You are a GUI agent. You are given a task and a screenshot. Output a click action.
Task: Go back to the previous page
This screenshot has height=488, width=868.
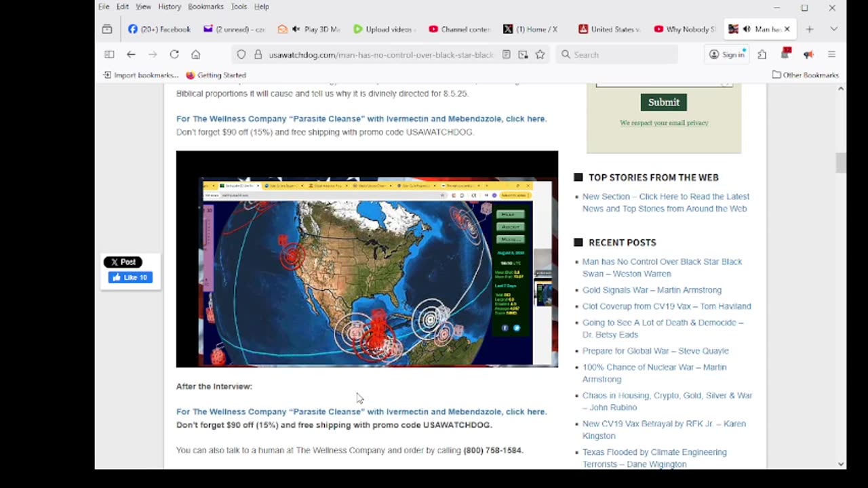(131, 55)
